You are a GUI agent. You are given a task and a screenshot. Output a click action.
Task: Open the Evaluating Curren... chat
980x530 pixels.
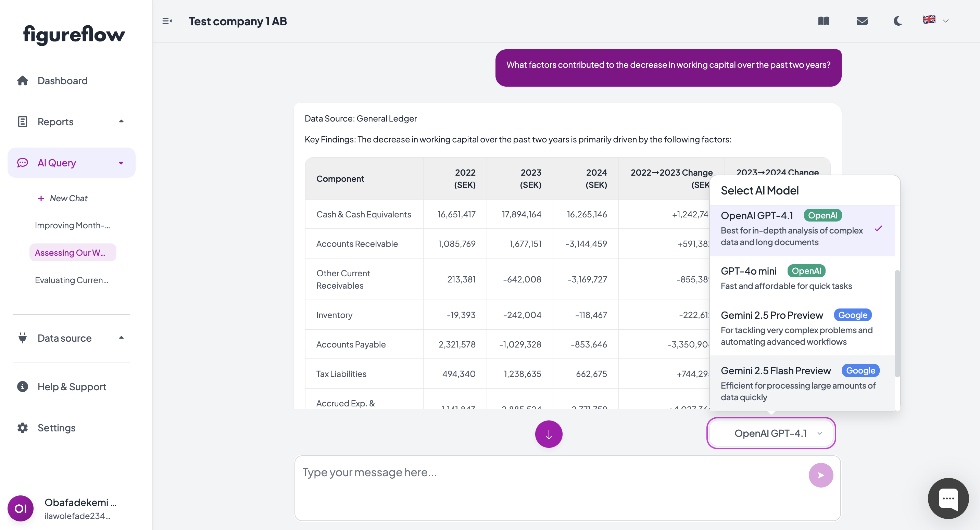coord(72,280)
